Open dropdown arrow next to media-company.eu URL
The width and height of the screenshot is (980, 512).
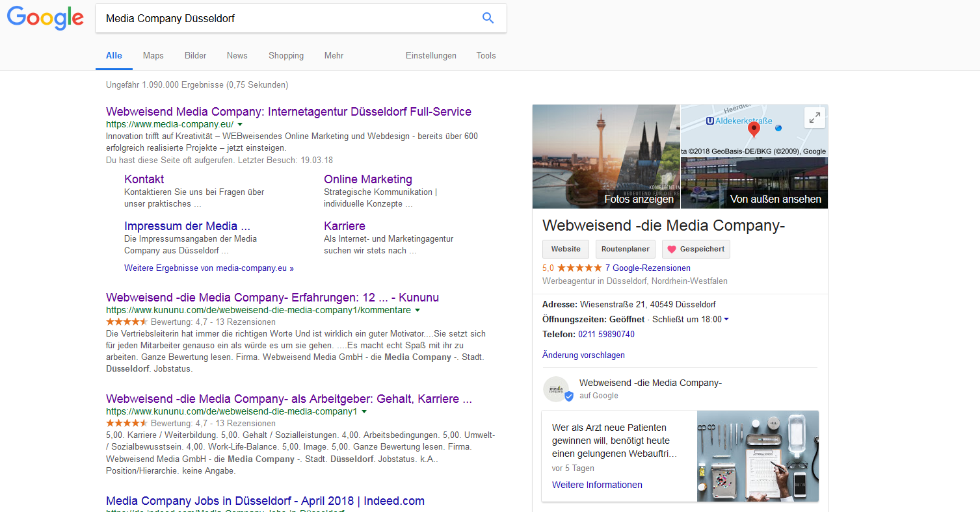[x=240, y=124]
